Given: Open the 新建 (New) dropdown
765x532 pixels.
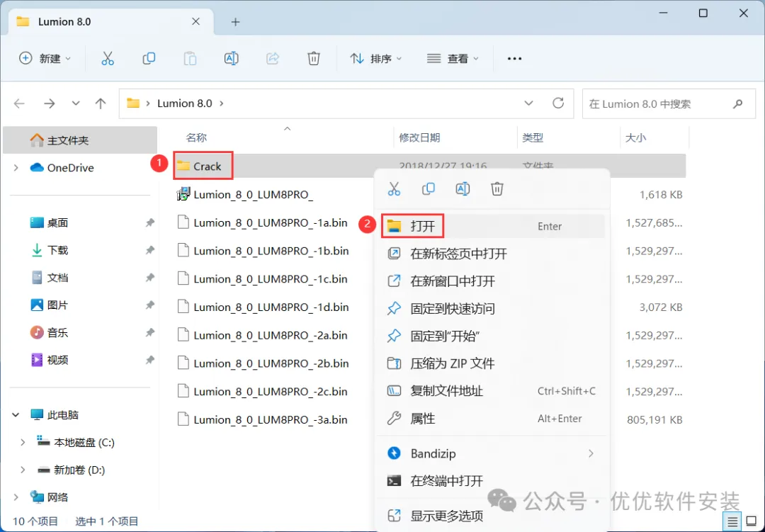Looking at the screenshot, I should click(45, 59).
